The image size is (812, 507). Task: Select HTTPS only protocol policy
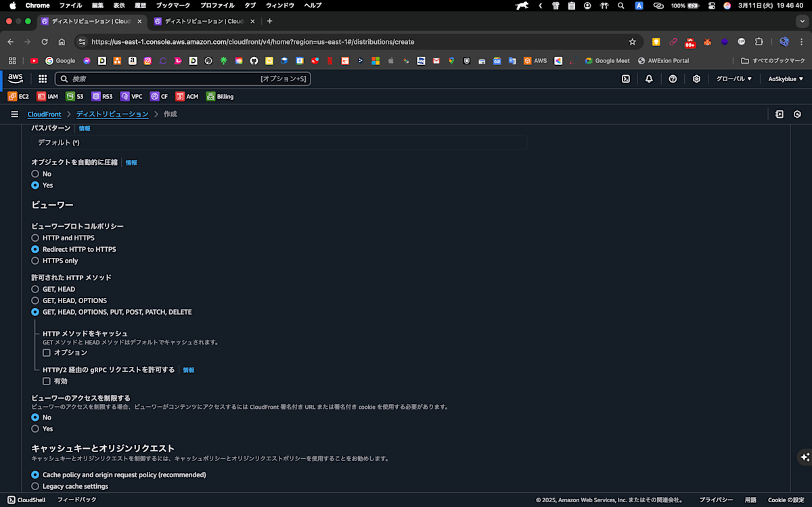pyautogui.click(x=35, y=261)
